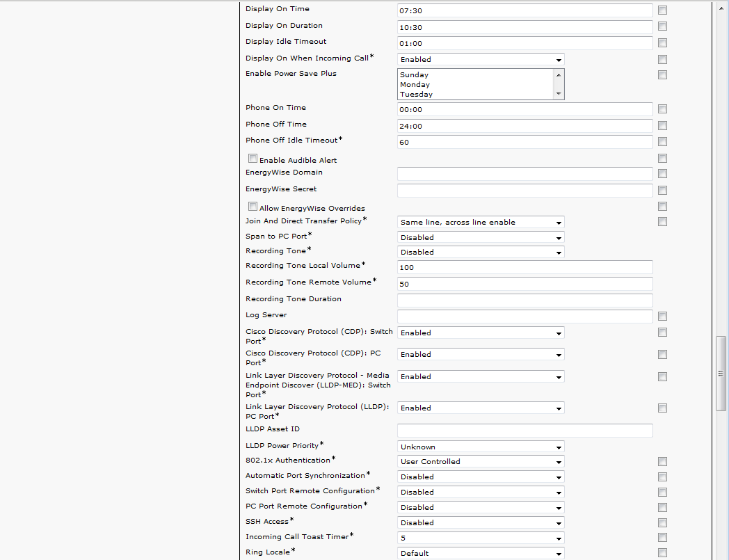
Task: Tick override checkbox for SSH Access row
Action: (x=662, y=522)
